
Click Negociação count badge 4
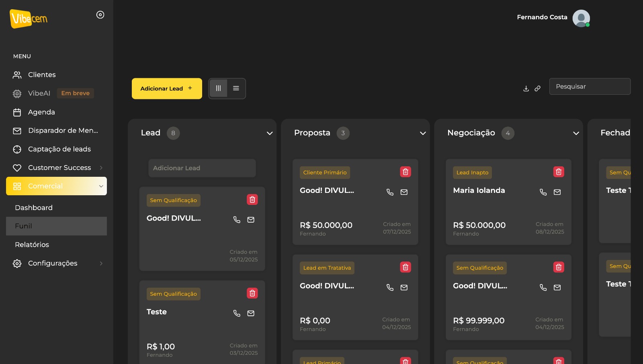(x=508, y=133)
